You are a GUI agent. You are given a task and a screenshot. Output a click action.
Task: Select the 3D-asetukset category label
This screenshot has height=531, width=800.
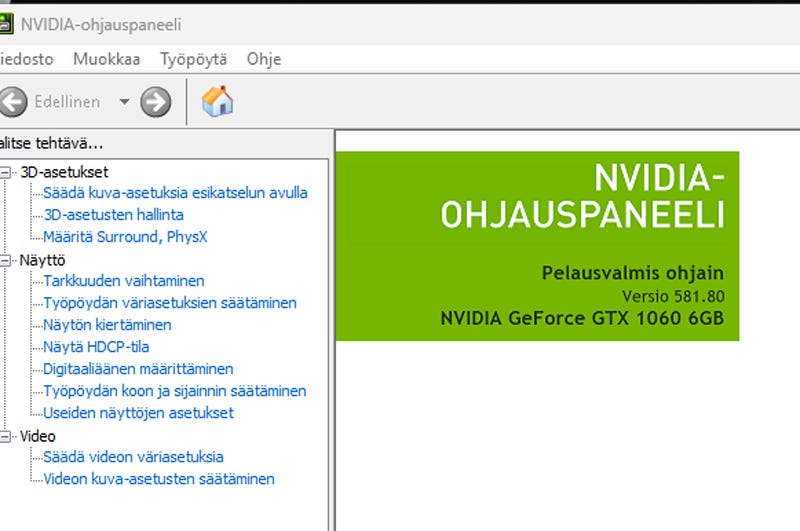click(x=64, y=172)
